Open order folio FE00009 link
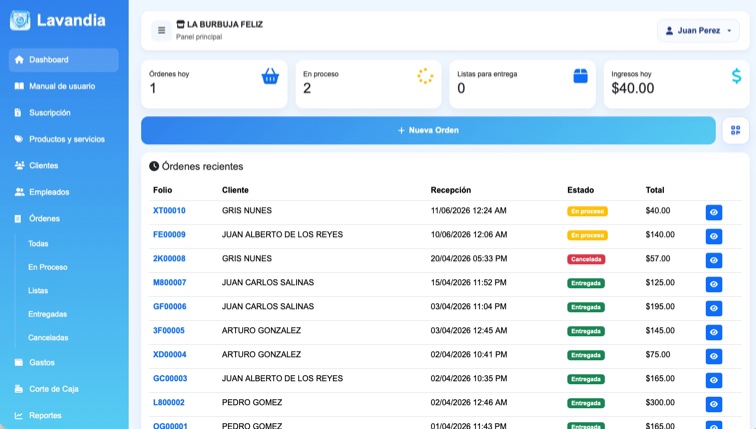756x429 pixels. (x=169, y=235)
